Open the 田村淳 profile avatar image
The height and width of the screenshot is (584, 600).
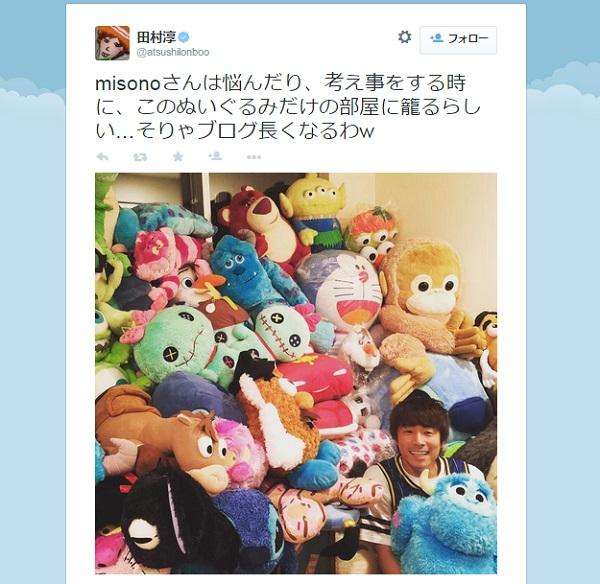coord(112,43)
